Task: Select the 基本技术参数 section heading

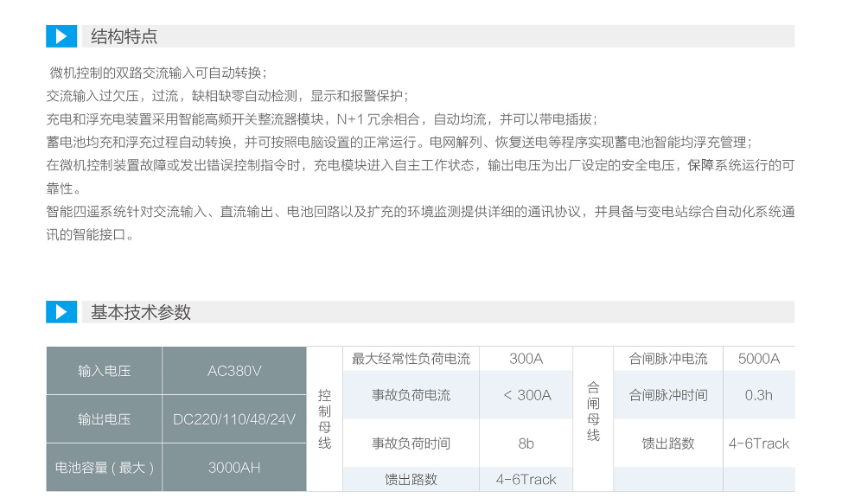Action: click(141, 313)
